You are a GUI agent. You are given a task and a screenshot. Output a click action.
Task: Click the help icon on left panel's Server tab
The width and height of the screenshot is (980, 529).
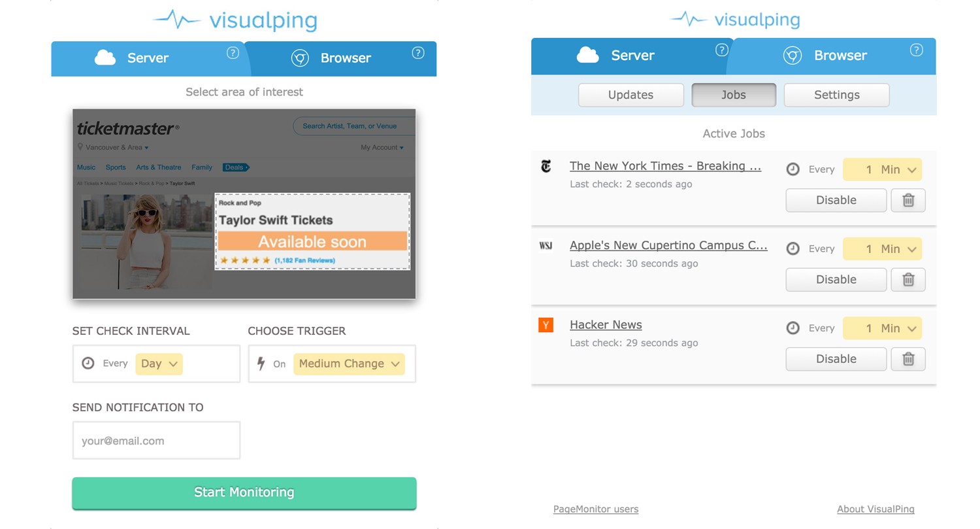click(233, 53)
